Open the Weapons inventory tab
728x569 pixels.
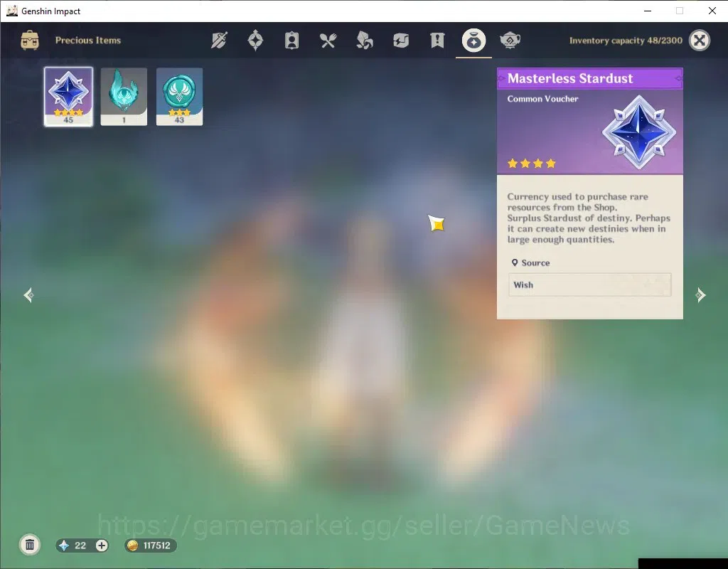tap(219, 41)
